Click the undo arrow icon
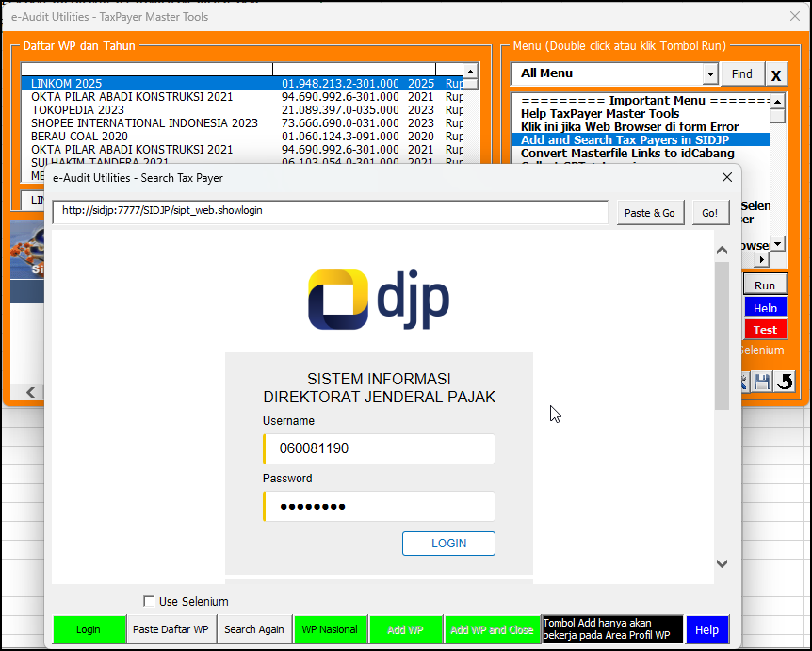812x651 pixels. point(785,382)
